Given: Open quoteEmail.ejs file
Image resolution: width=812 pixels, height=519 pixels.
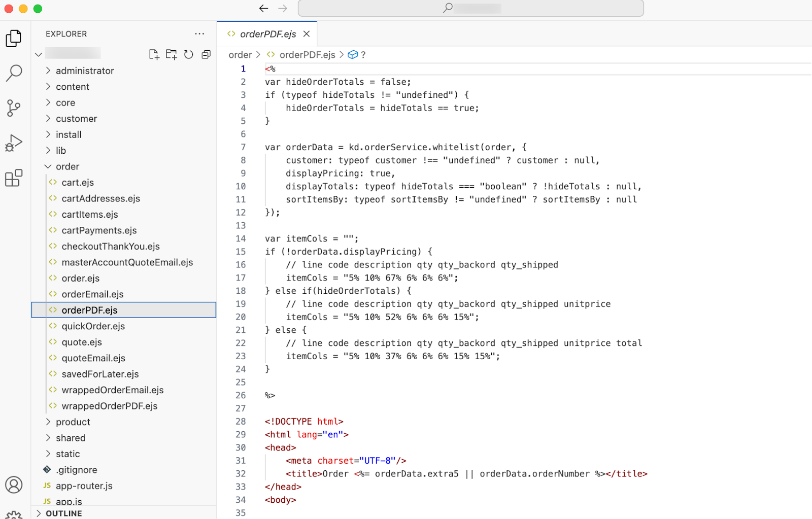Looking at the screenshot, I should coord(124,358).
